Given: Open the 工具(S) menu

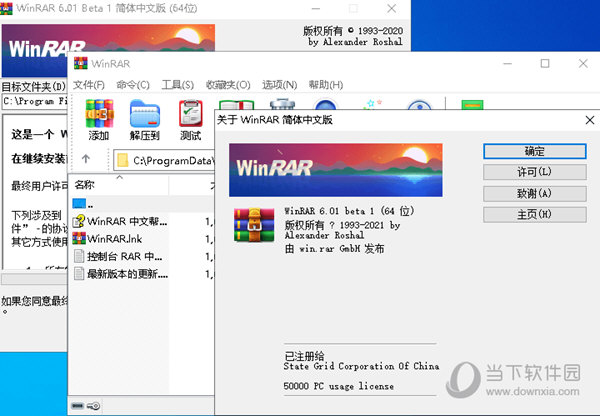Looking at the screenshot, I should [178, 85].
